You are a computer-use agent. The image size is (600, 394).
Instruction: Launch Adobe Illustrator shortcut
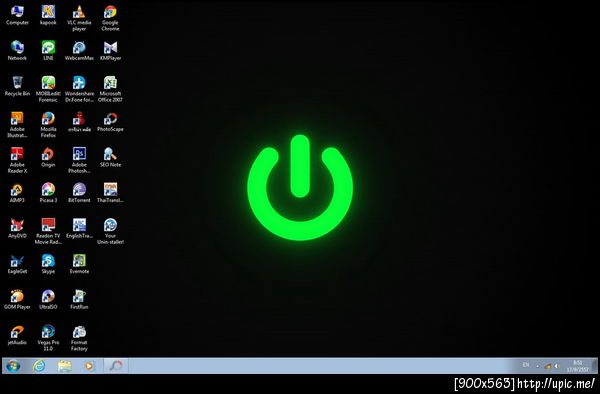(x=17, y=125)
